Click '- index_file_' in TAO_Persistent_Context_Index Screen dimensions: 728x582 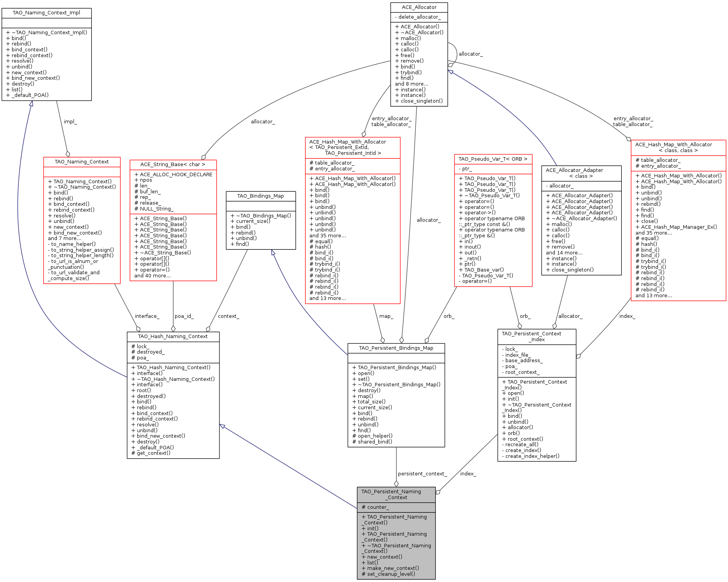pyautogui.click(x=516, y=355)
